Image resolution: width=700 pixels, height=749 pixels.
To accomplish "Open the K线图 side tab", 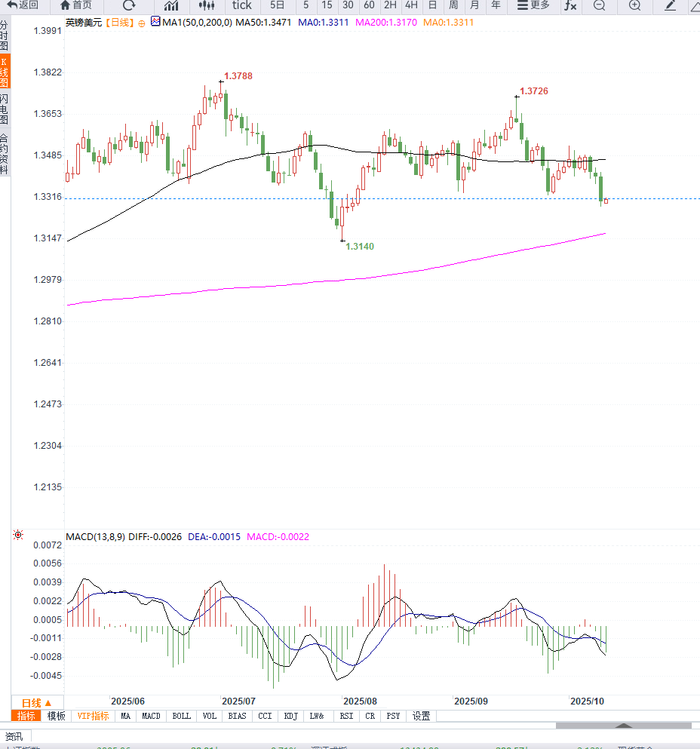I will click(x=5, y=72).
